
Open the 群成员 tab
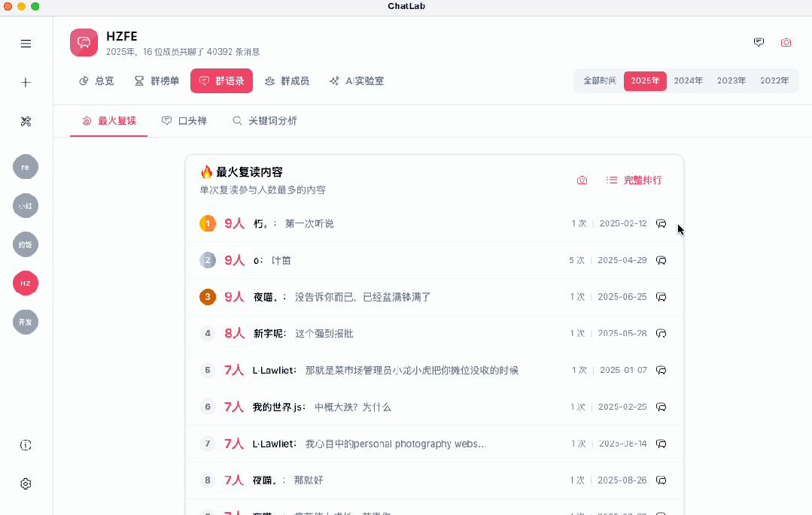287,80
